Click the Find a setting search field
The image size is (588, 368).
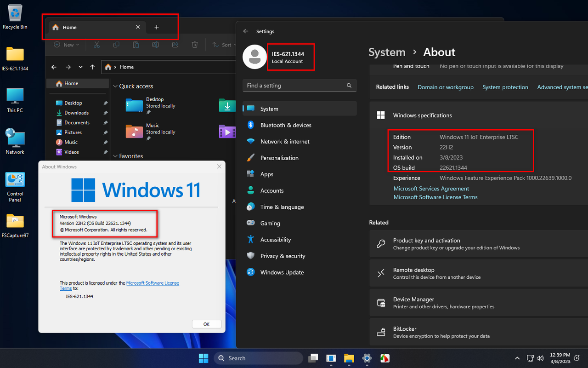tap(300, 86)
